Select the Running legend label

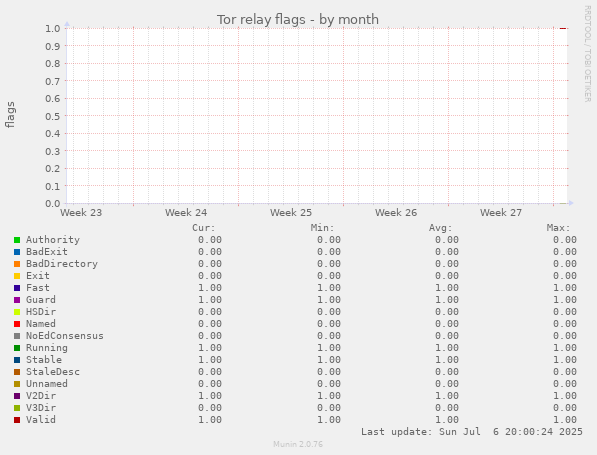[47, 348]
